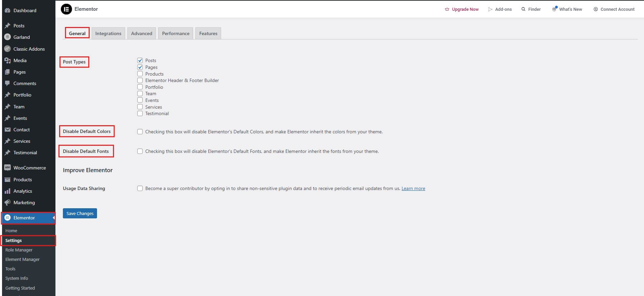This screenshot has height=296, width=644.
Task: Collapse the Elementor sidebar menu arrow
Action: click(53, 218)
